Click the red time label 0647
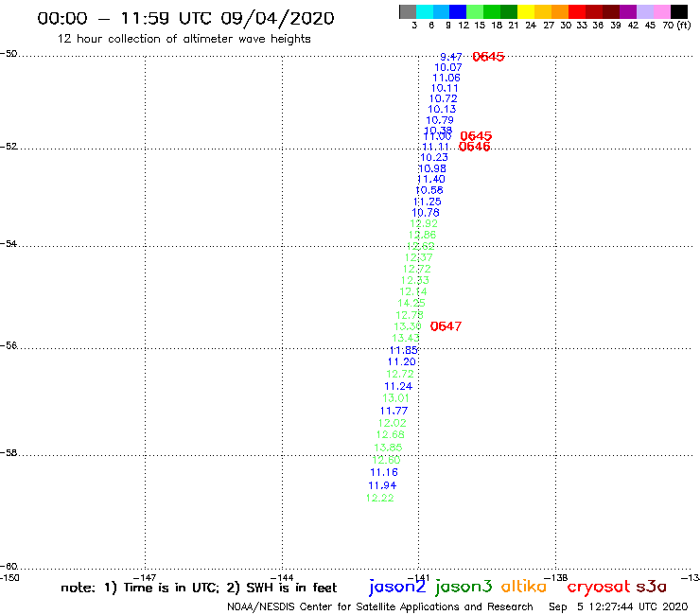This screenshot has width=700, height=615. tap(446, 326)
